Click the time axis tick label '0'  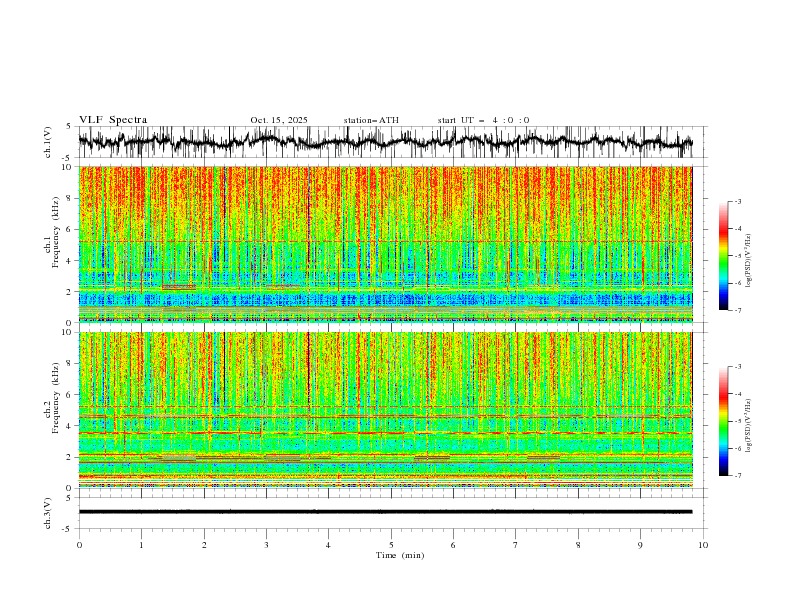click(79, 545)
